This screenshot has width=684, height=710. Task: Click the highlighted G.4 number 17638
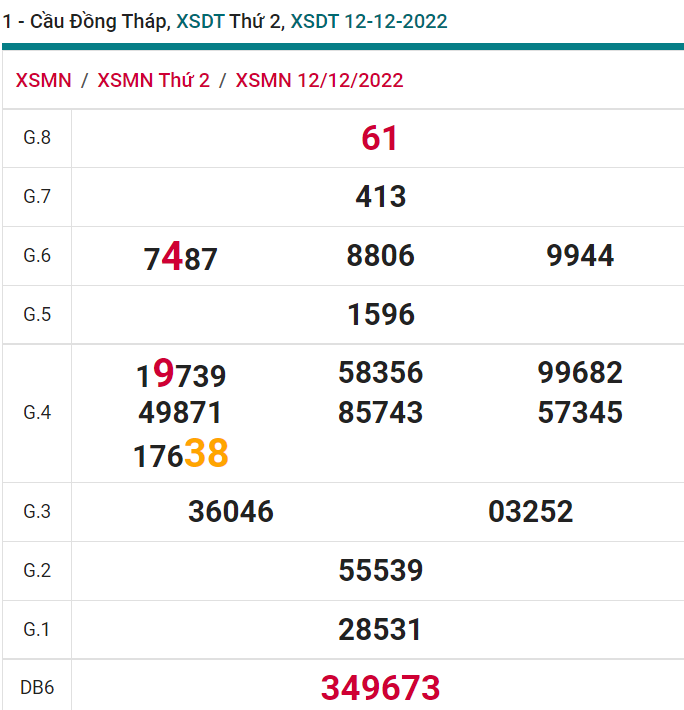[x=181, y=454]
